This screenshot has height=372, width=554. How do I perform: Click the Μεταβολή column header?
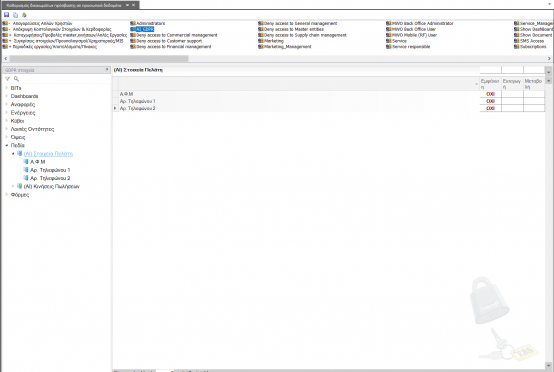pos(534,84)
